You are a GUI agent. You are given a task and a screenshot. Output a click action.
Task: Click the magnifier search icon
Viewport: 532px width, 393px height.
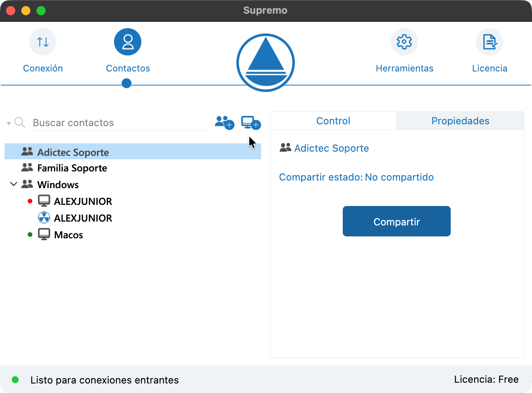(x=20, y=122)
